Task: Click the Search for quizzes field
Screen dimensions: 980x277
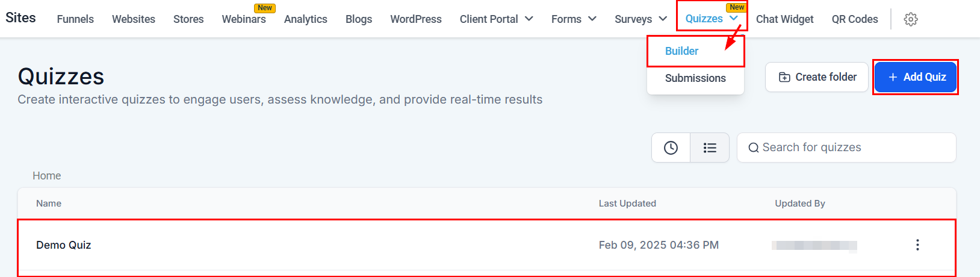Action: click(x=846, y=148)
